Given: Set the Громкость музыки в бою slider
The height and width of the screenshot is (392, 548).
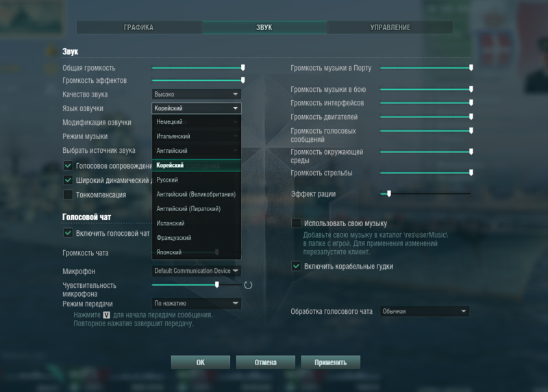Looking at the screenshot, I should 426,89.
